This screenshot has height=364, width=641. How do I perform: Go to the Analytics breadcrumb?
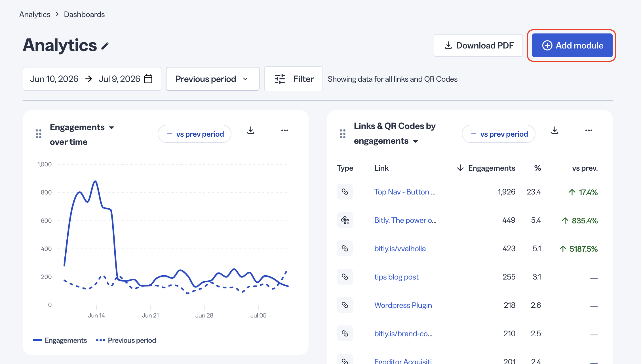point(35,14)
